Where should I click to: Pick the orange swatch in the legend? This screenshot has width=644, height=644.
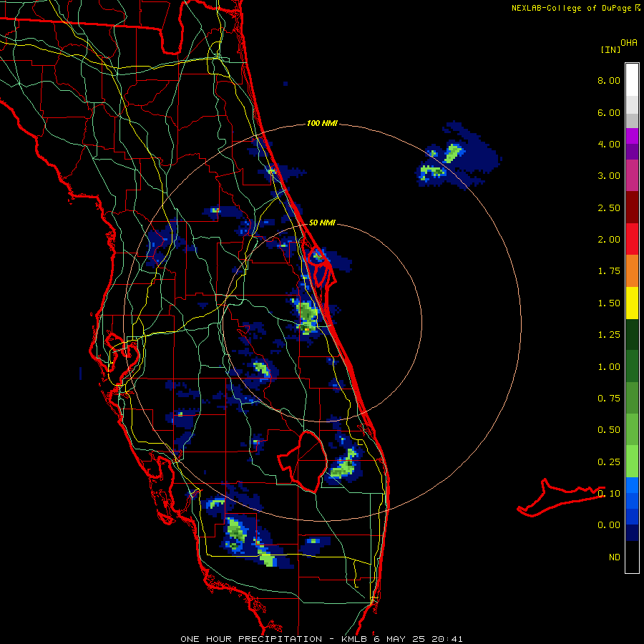632,271
